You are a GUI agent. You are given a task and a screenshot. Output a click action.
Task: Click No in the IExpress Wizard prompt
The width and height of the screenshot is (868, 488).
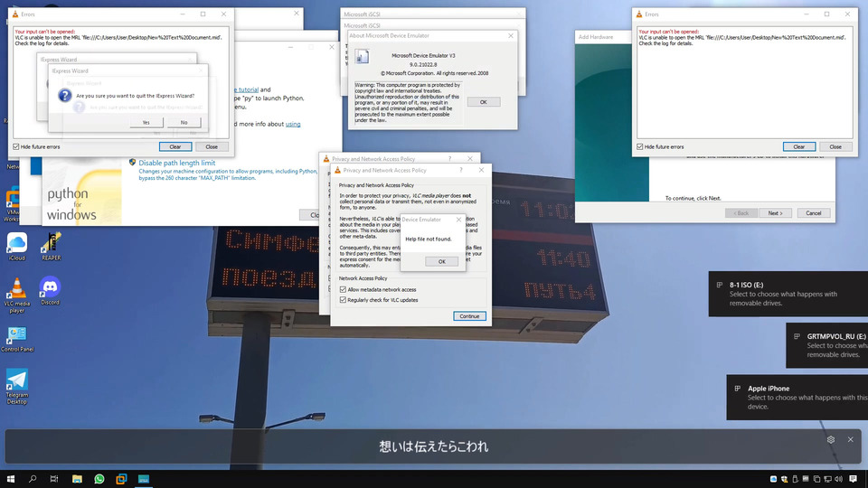[x=184, y=122]
